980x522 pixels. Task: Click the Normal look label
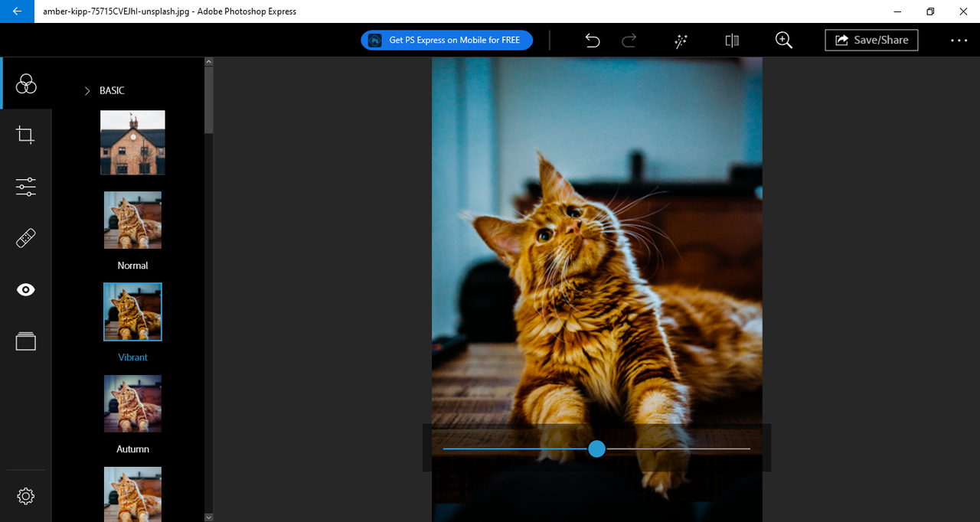point(132,266)
